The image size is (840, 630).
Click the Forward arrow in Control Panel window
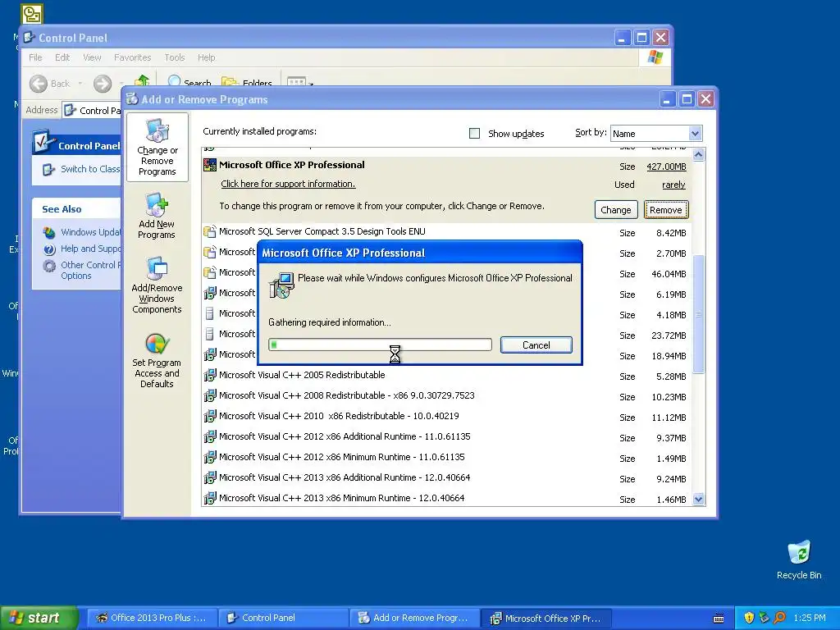point(103,84)
